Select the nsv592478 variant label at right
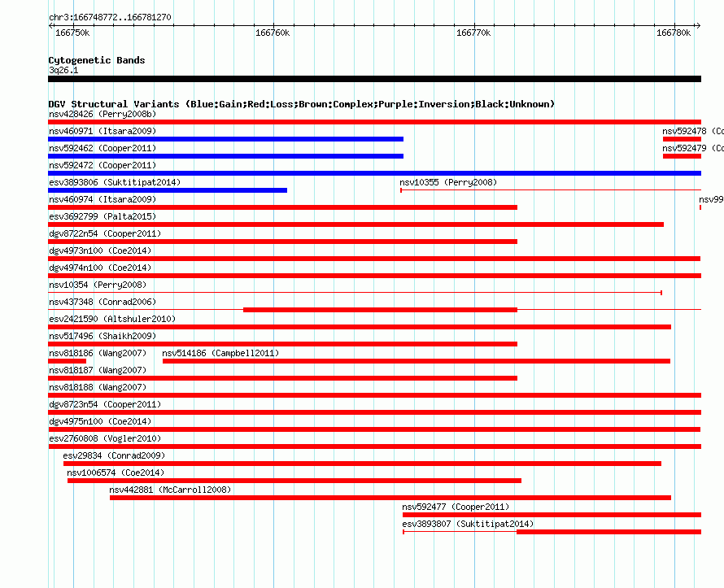Image resolution: width=724 pixels, height=588 pixels. click(x=692, y=131)
